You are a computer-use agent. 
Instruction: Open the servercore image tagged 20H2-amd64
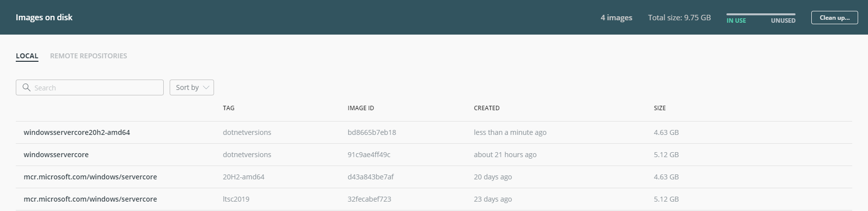click(434, 177)
